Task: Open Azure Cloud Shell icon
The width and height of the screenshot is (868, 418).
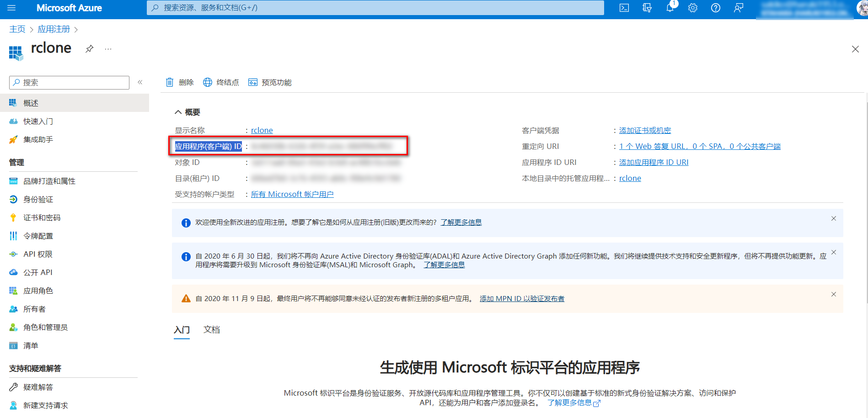Action: coord(624,8)
